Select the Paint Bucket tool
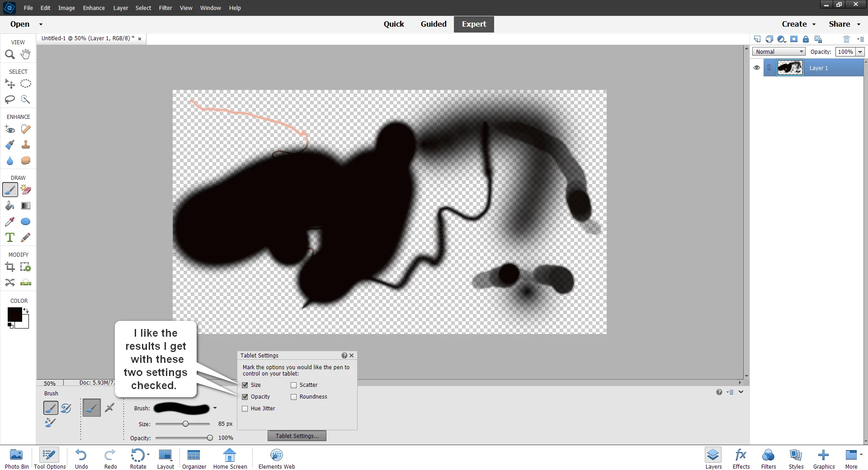Image resolution: width=868 pixels, height=470 pixels. pyautogui.click(x=10, y=206)
